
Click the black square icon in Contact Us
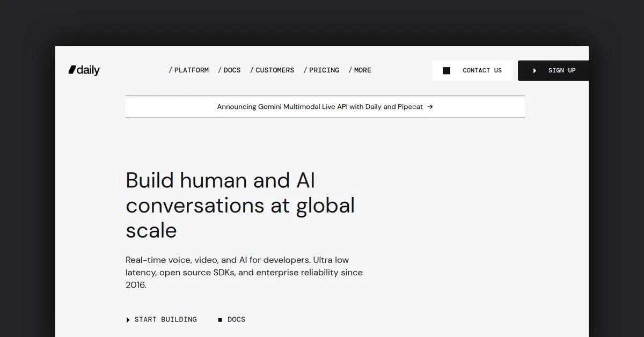(447, 71)
